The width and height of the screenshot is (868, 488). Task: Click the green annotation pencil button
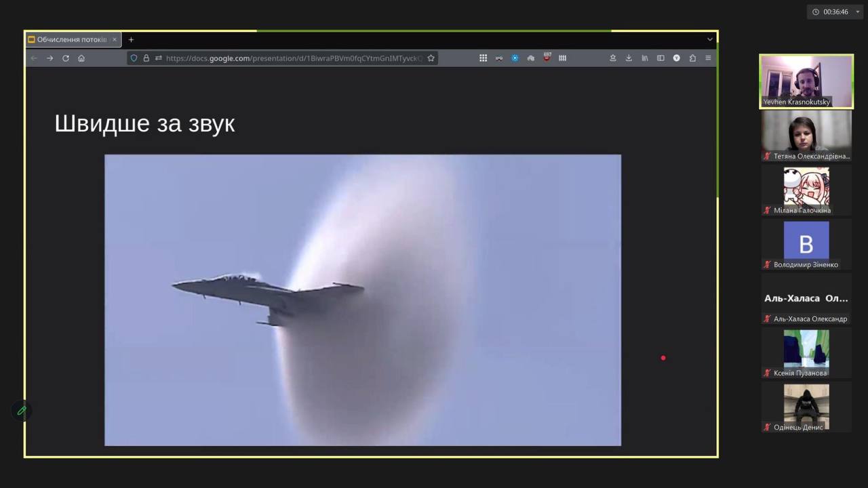click(x=22, y=411)
